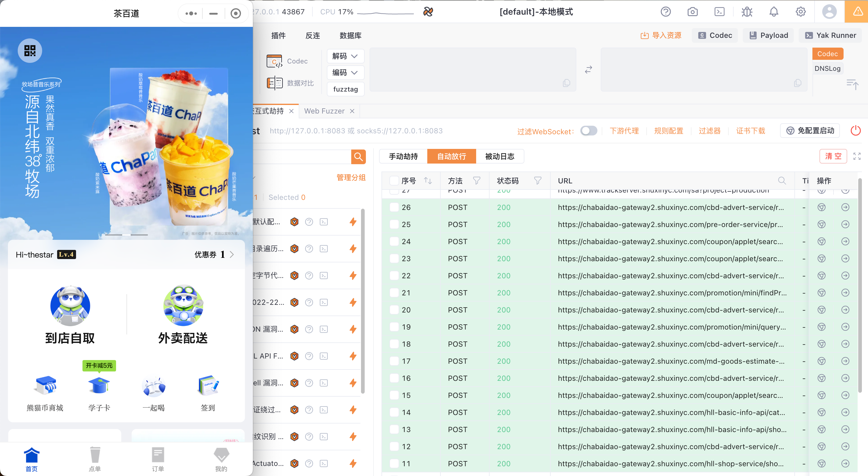
Task: Click the mini program record-circle close icon
Action: [x=235, y=13]
